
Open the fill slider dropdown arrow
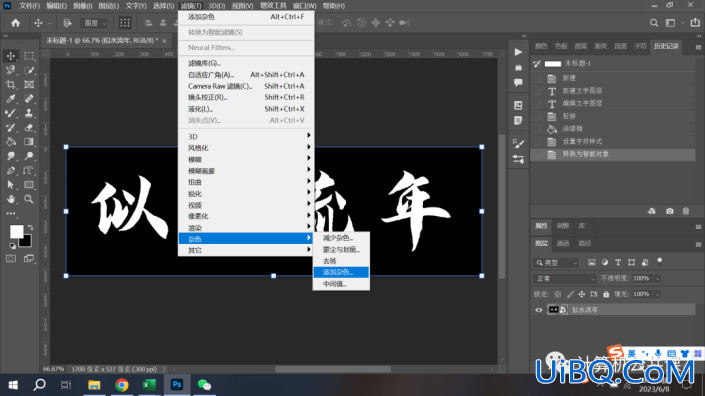(657, 294)
